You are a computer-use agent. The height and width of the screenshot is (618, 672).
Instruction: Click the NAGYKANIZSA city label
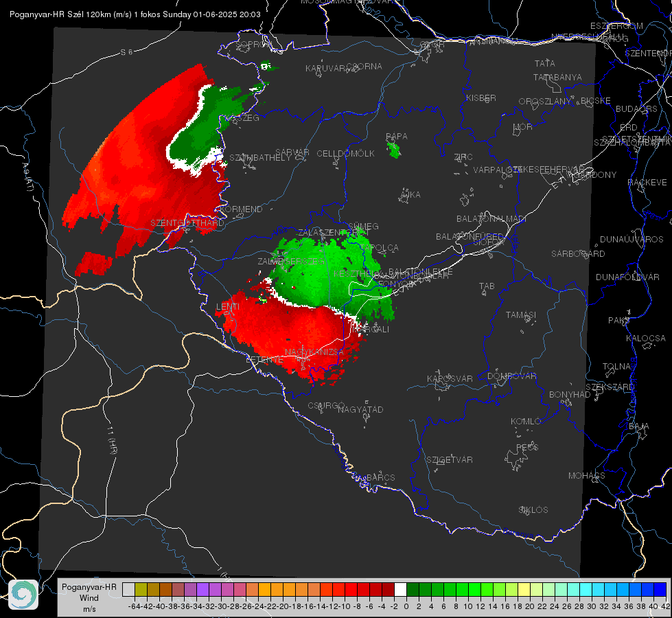(x=314, y=352)
